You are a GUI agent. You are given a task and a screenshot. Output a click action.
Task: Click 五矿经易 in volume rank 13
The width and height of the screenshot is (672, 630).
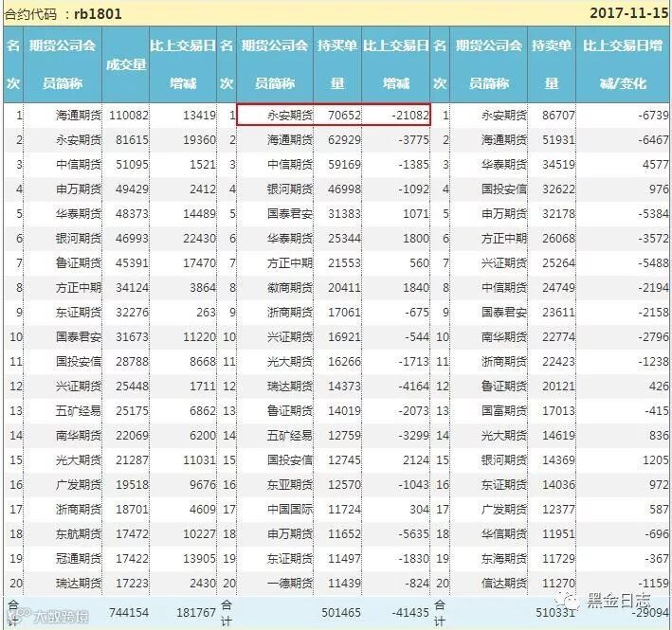pyautogui.click(x=79, y=411)
